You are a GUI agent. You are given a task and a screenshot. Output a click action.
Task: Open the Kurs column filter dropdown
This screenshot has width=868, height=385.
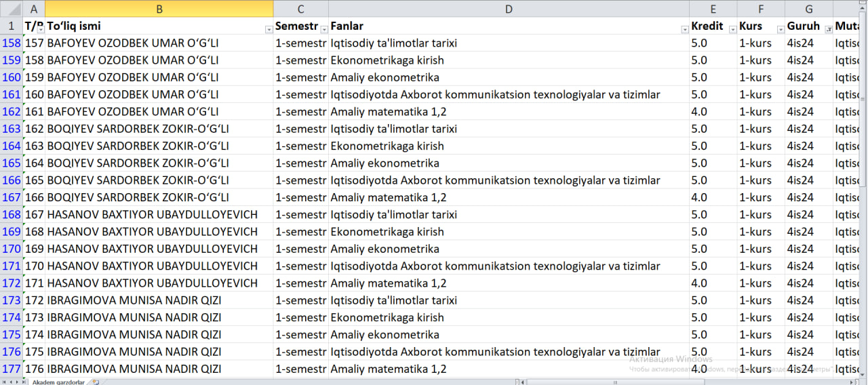pos(781,30)
